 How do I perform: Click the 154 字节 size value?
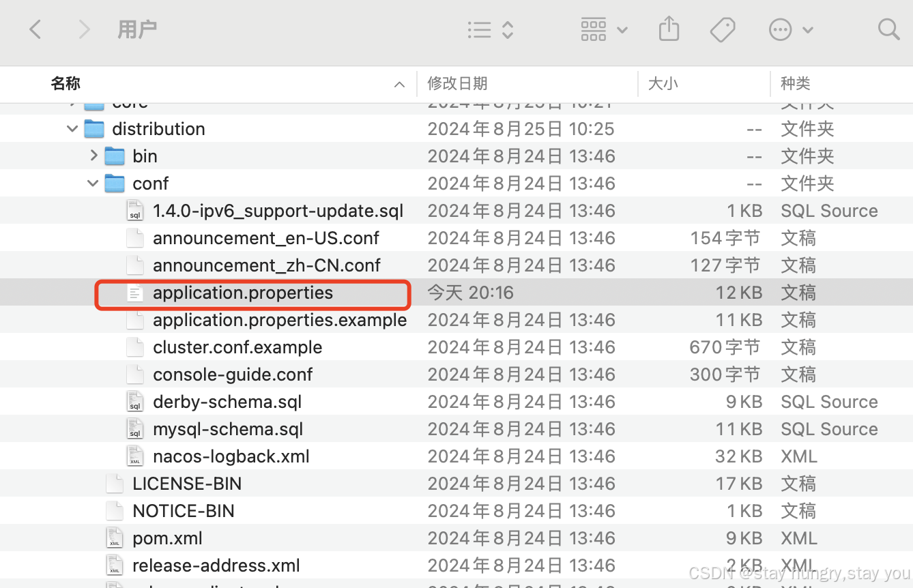[x=725, y=238]
